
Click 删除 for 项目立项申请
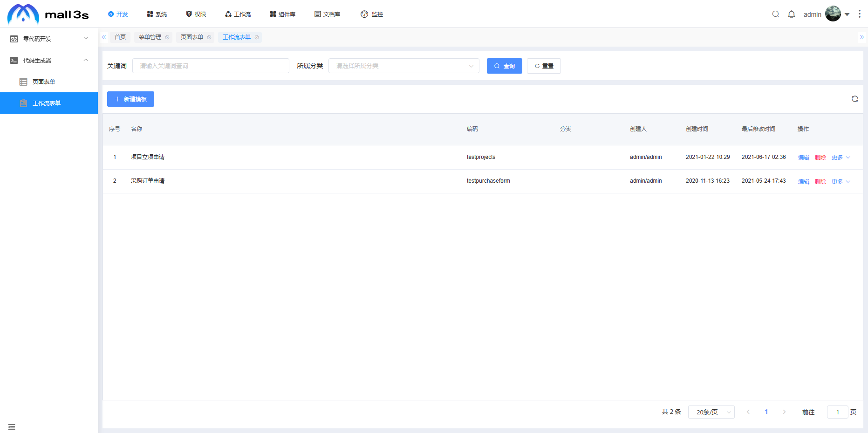tap(820, 158)
